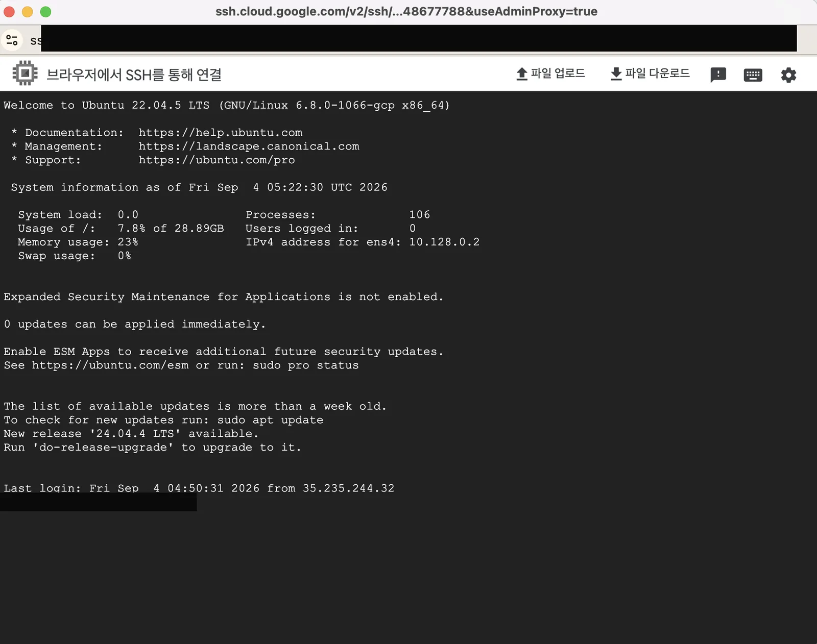The image size is (817, 644).
Task: Click the '24.04.4 LTS' release text
Action: point(135,434)
